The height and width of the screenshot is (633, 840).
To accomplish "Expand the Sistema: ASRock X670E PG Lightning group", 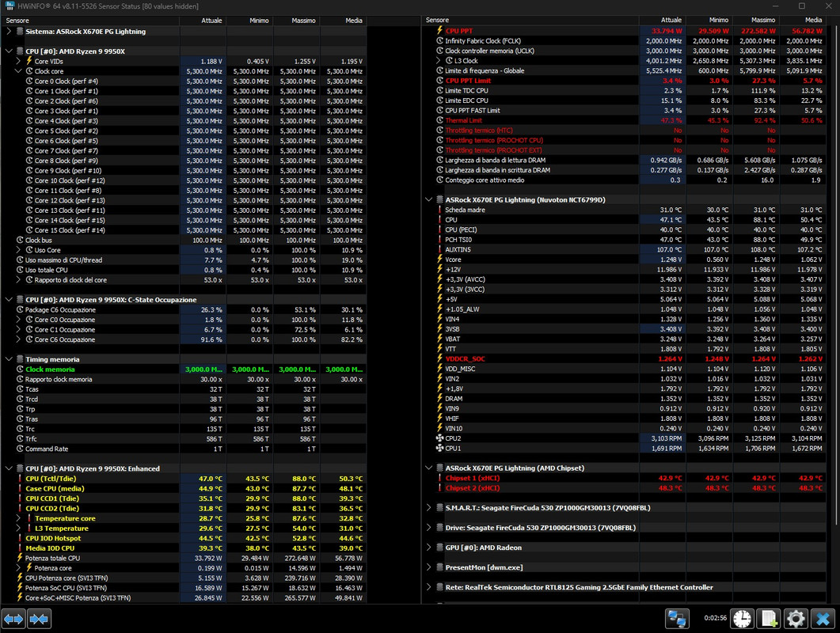I will pos(9,31).
